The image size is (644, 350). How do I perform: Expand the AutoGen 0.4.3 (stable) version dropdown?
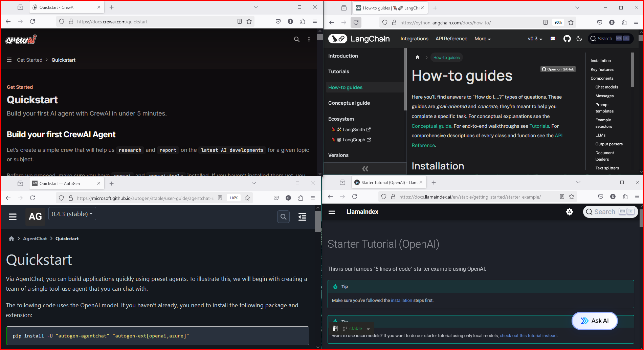72,214
